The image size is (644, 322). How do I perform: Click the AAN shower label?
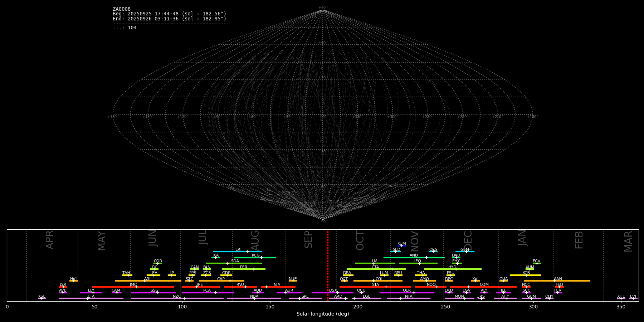(x=558, y=279)
